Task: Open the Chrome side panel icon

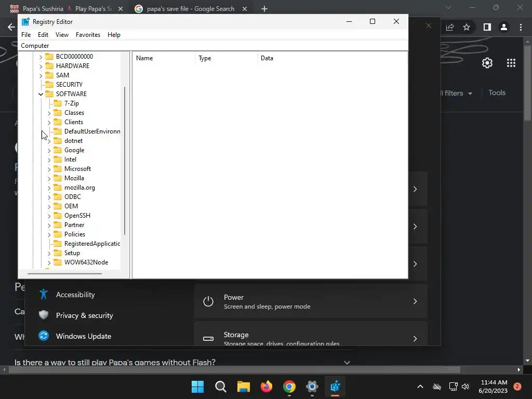Action: point(487,27)
